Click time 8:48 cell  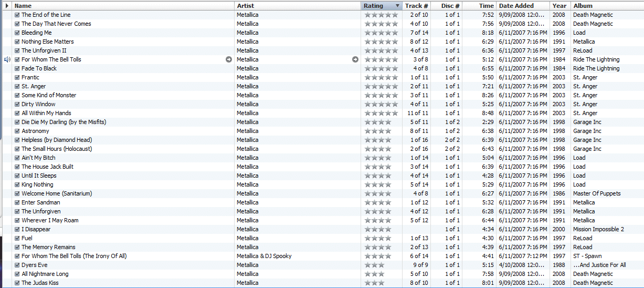click(x=488, y=113)
